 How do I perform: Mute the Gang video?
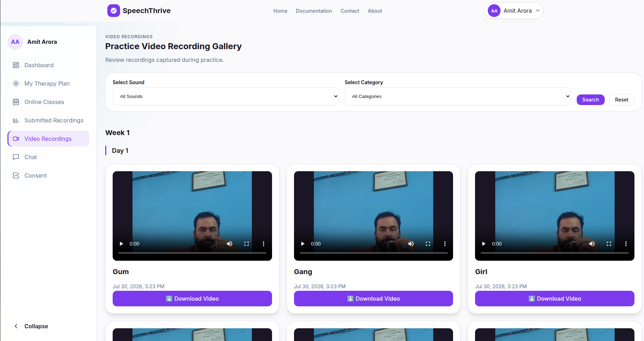(411, 244)
